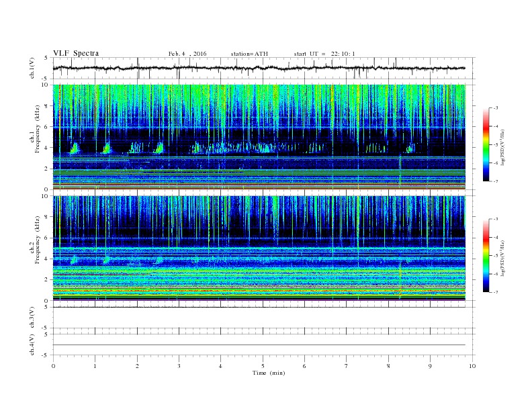Click the ch.1 emission burst near 1.3 min
This screenshot has height=411, width=532.
click(107, 148)
